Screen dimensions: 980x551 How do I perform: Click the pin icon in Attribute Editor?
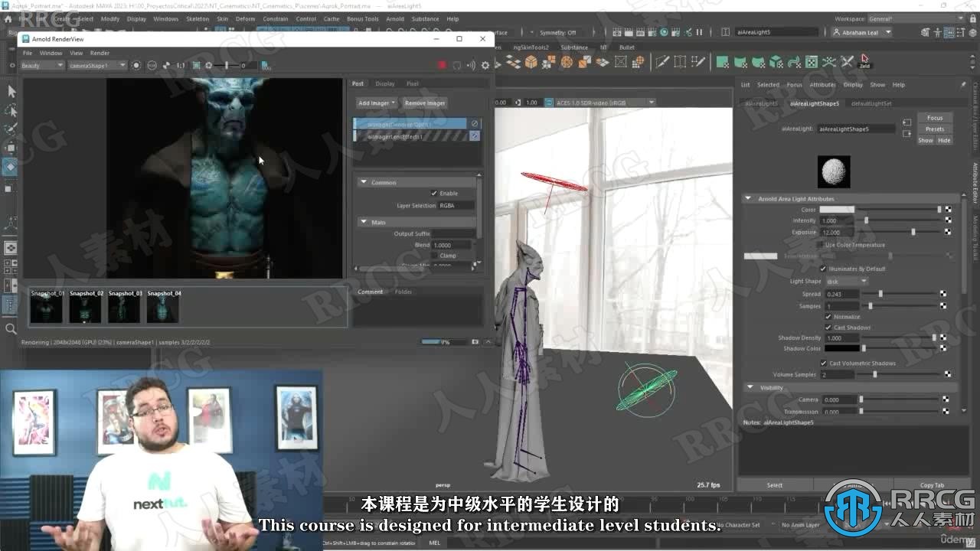pos(963,85)
